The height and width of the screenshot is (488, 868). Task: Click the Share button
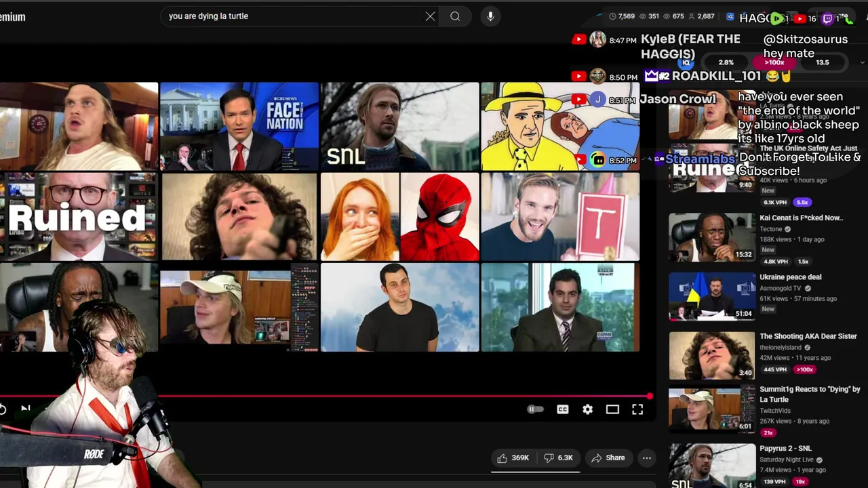(x=608, y=458)
